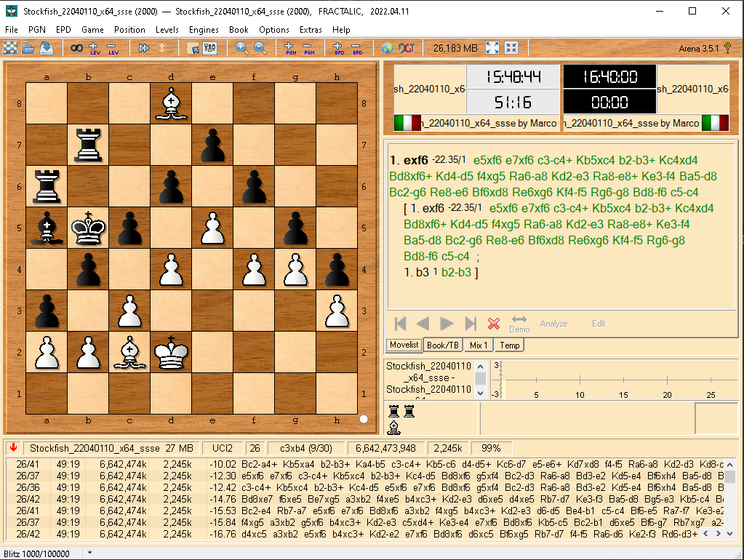Screen dimensions: 744x560
Task: Switch to the Temp tab
Action: click(x=510, y=345)
